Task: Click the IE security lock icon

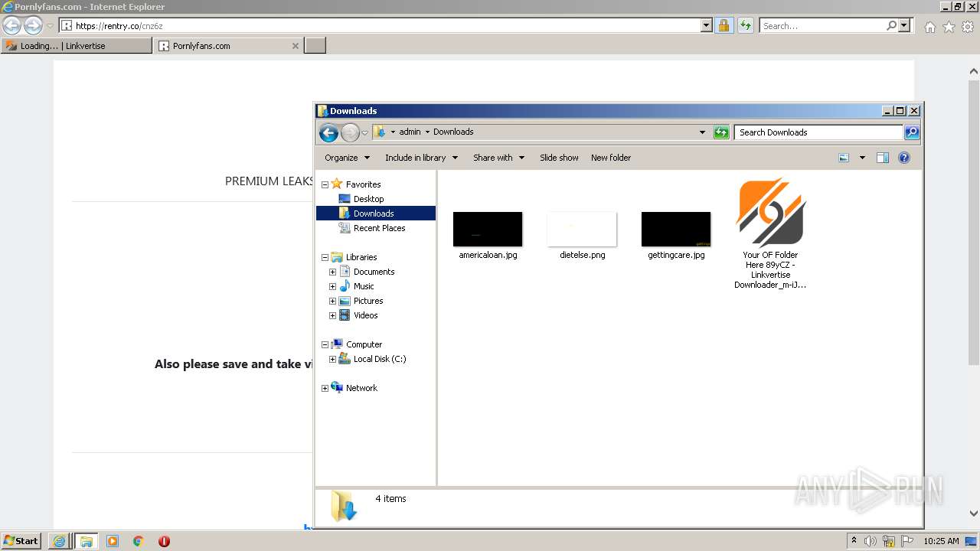Action: tap(724, 25)
